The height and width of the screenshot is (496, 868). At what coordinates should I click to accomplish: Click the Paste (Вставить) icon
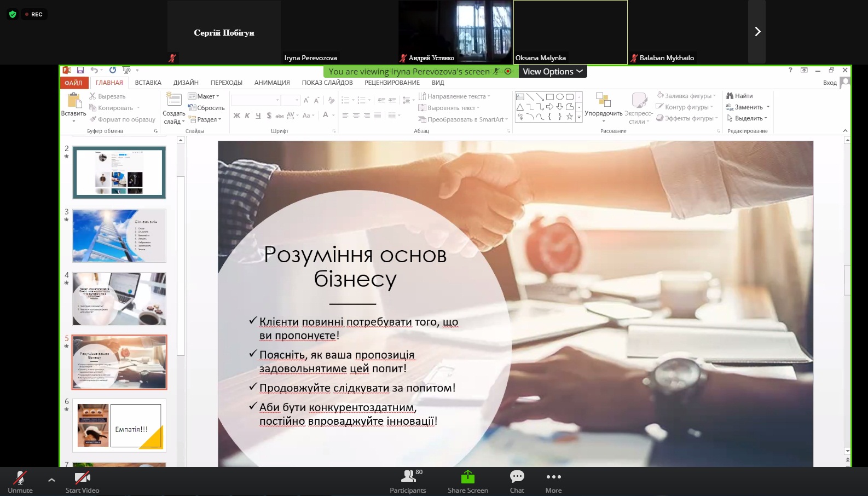[x=73, y=101]
